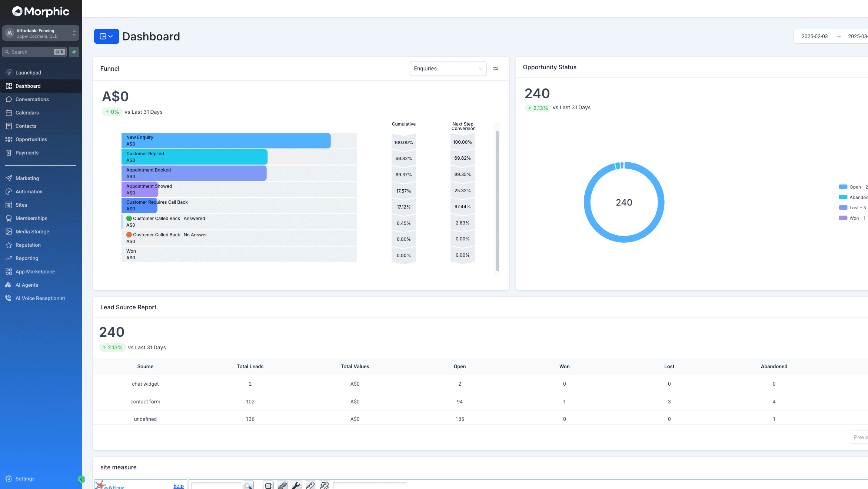Click the start date 2025-02-03
Screen dimensions: 868x489
coord(814,36)
